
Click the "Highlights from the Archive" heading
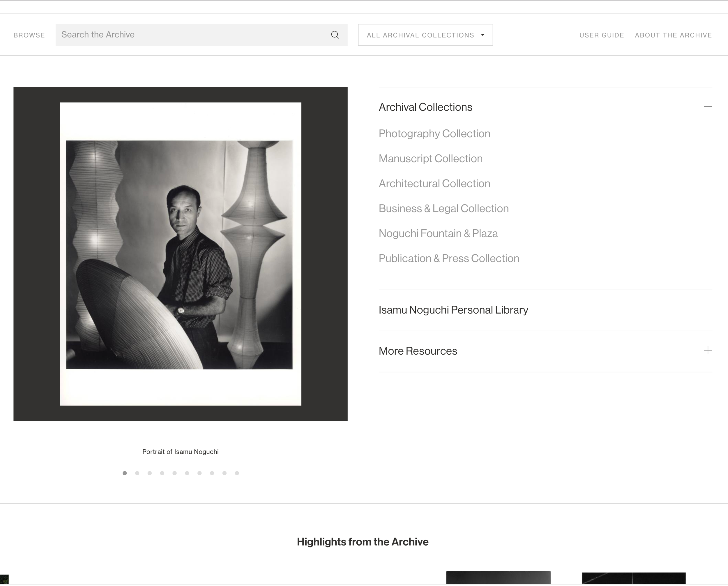363,542
